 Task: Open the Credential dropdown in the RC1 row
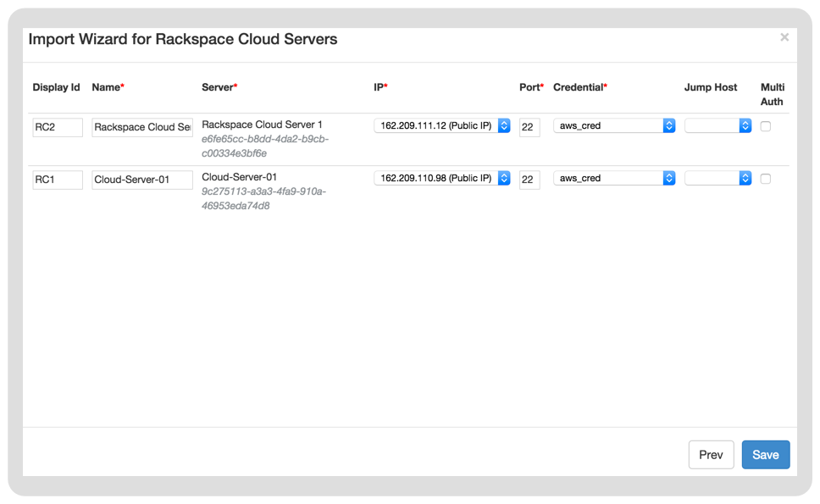click(614, 178)
